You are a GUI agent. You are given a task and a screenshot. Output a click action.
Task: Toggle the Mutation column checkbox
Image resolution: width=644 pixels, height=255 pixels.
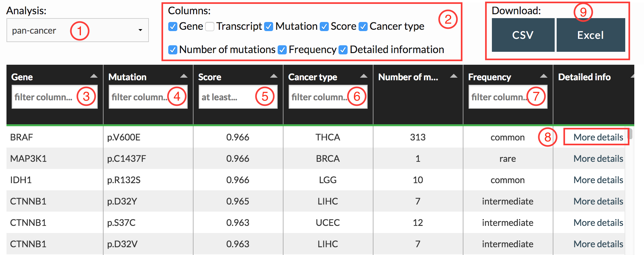click(x=269, y=27)
